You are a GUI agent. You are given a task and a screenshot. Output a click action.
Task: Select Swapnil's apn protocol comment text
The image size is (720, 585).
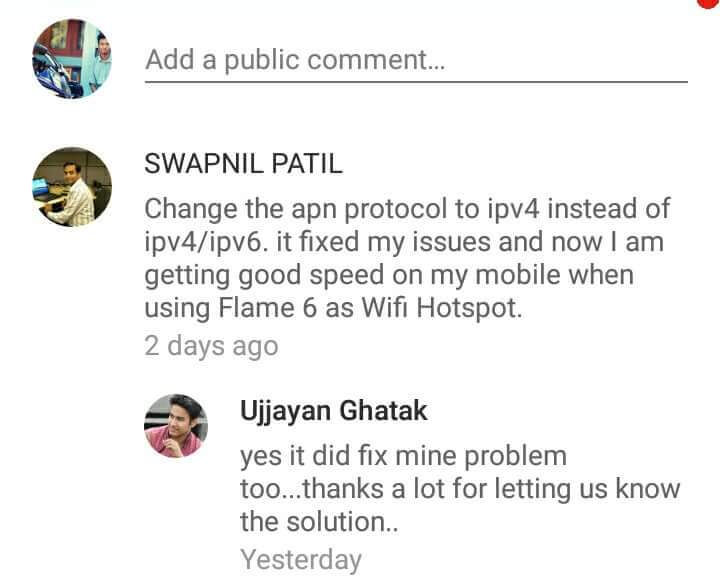(407, 258)
